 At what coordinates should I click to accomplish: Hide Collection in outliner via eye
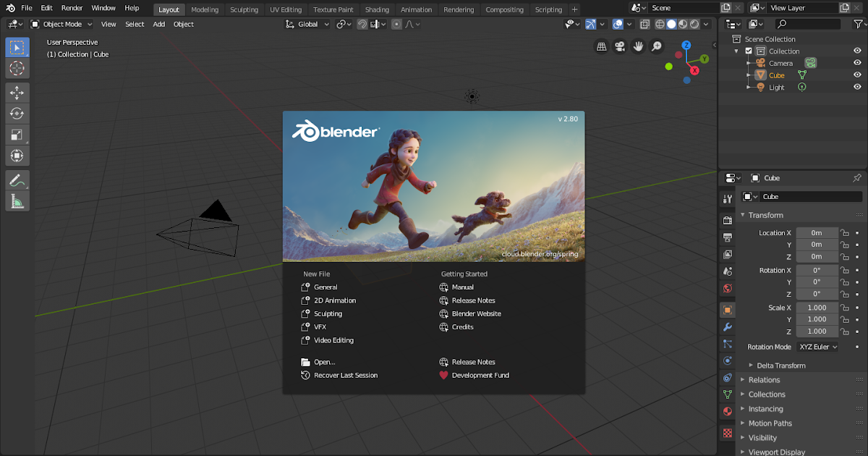857,51
